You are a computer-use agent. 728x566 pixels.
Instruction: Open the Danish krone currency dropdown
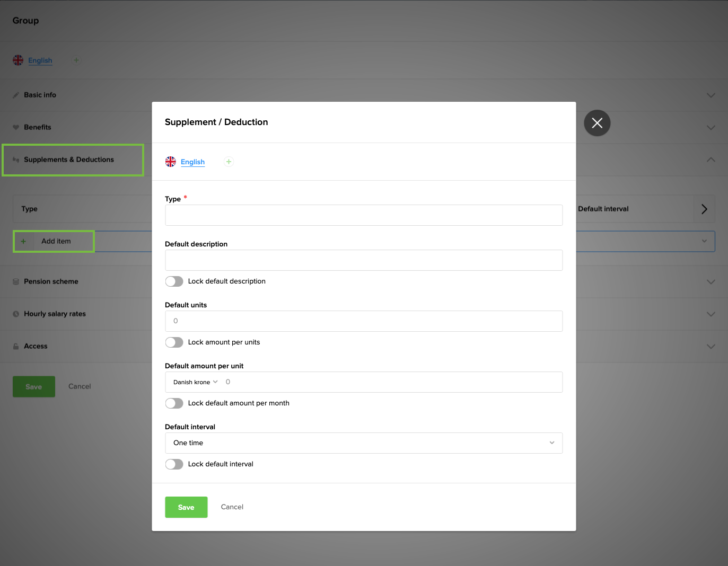tap(195, 382)
